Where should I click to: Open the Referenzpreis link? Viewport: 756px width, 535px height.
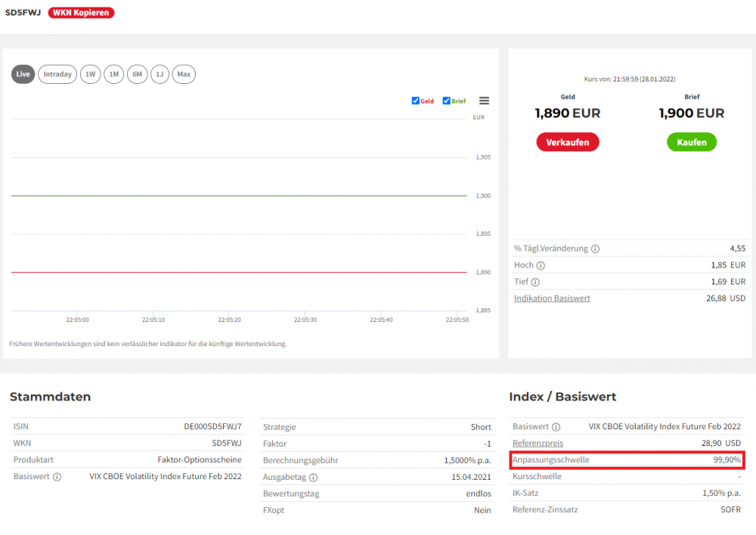pos(538,444)
